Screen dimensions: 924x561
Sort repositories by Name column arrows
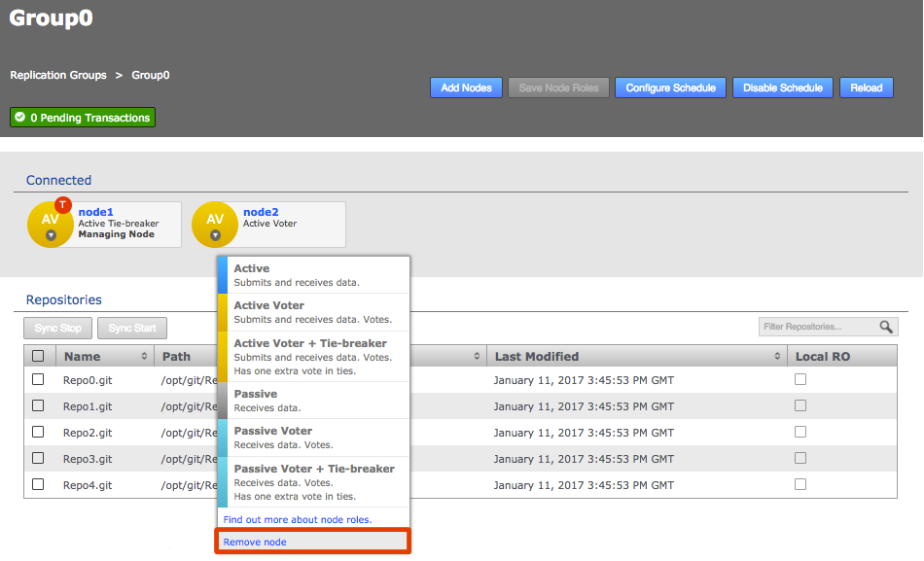click(145, 357)
